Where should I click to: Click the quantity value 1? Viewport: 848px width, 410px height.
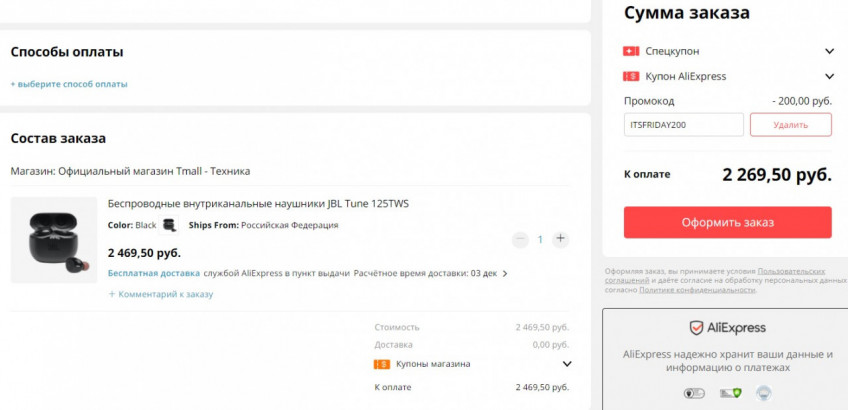(540, 239)
